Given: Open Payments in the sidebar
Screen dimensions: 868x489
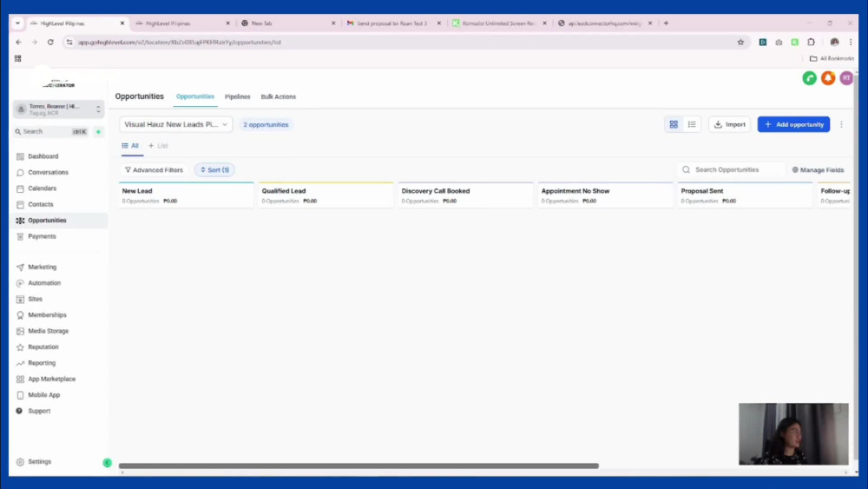Looking at the screenshot, I should tap(42, 236).
